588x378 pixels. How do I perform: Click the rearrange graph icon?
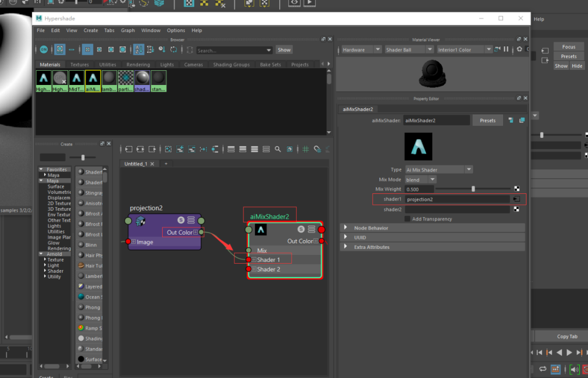(x=203, y=149)
